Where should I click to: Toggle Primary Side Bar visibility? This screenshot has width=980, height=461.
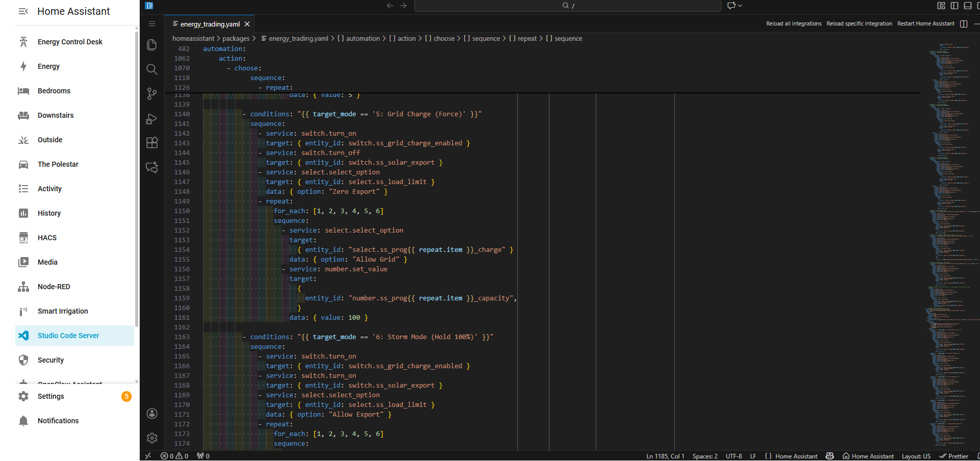(954, 6)
